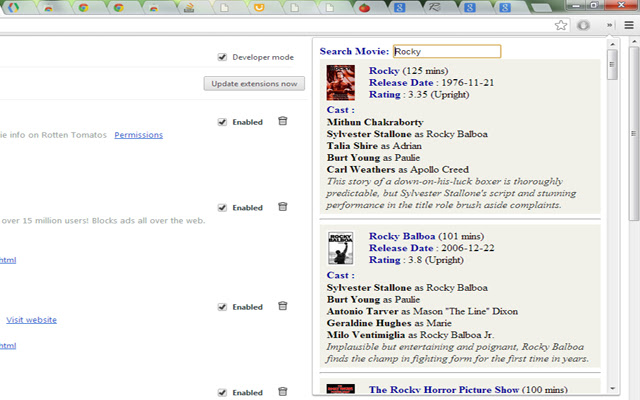This screenshot has width=640, height=400.
Task: Open The Rocky Horror Picture Show link
Action: pyautogui.click(x=444, y=389)
